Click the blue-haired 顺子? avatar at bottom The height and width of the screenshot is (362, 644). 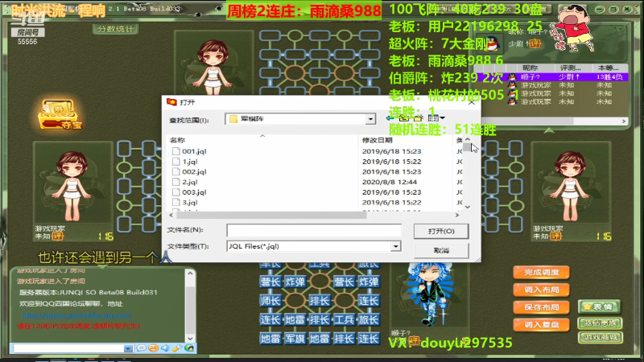pyautogui.click(x=429, y=294)
